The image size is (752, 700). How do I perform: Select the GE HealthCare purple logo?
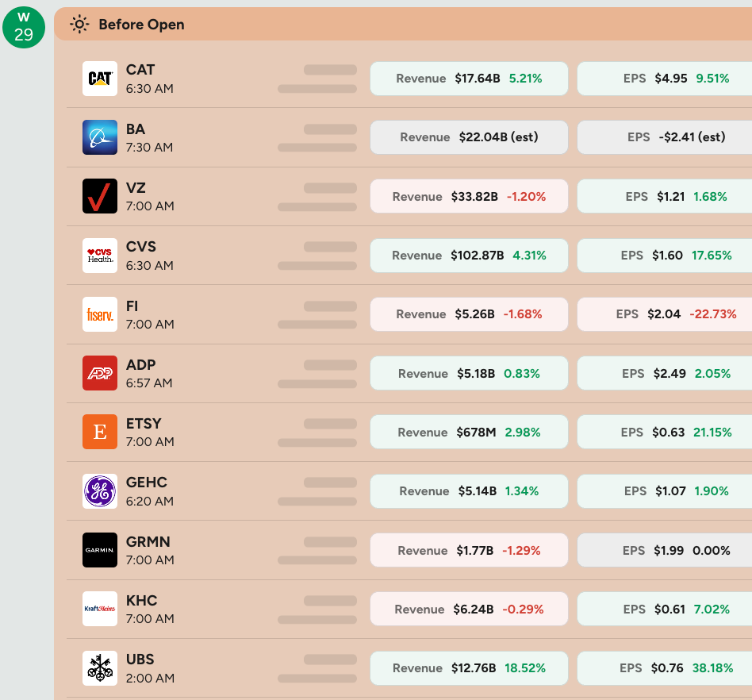100,490
